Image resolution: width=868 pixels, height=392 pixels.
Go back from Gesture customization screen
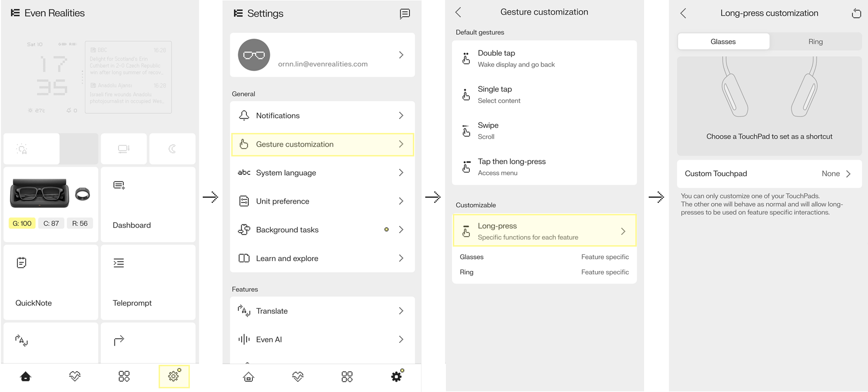[458, 12]
